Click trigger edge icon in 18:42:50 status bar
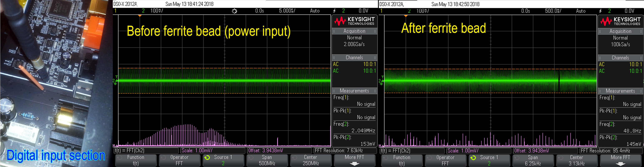Viewport: 644px width, 167px height. (600, 11)
